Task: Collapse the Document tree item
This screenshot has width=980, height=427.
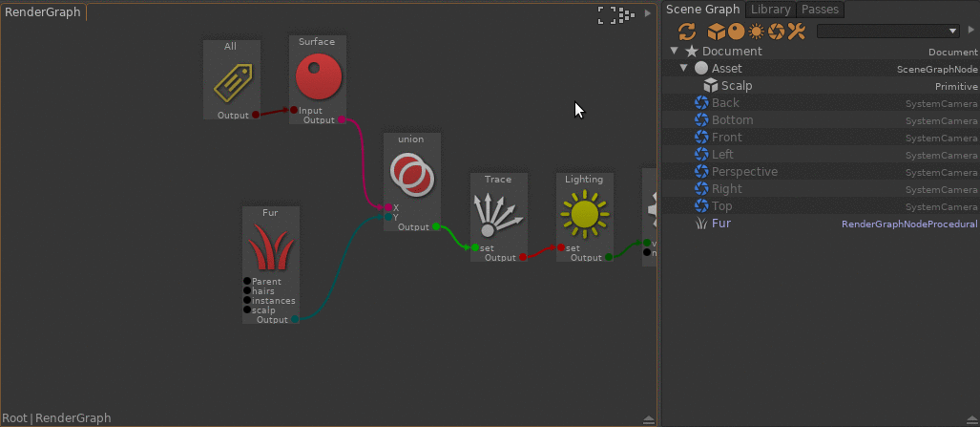Action: tap(674, 52)
